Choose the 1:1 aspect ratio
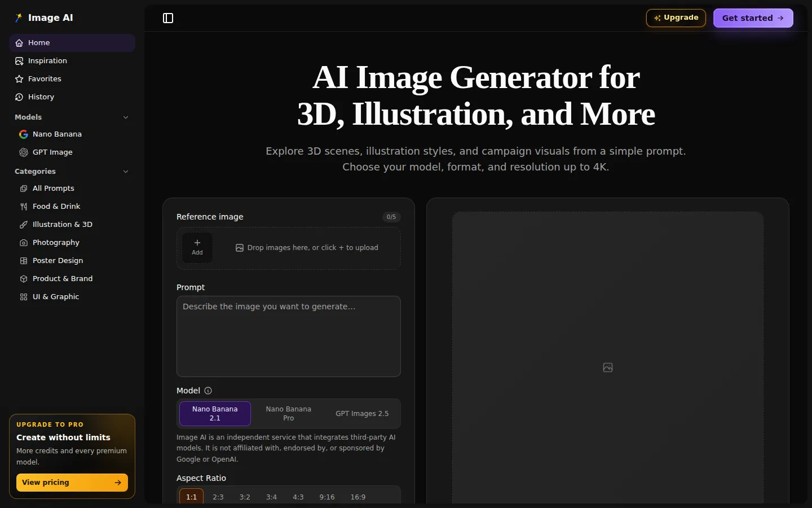 (192, 497)
